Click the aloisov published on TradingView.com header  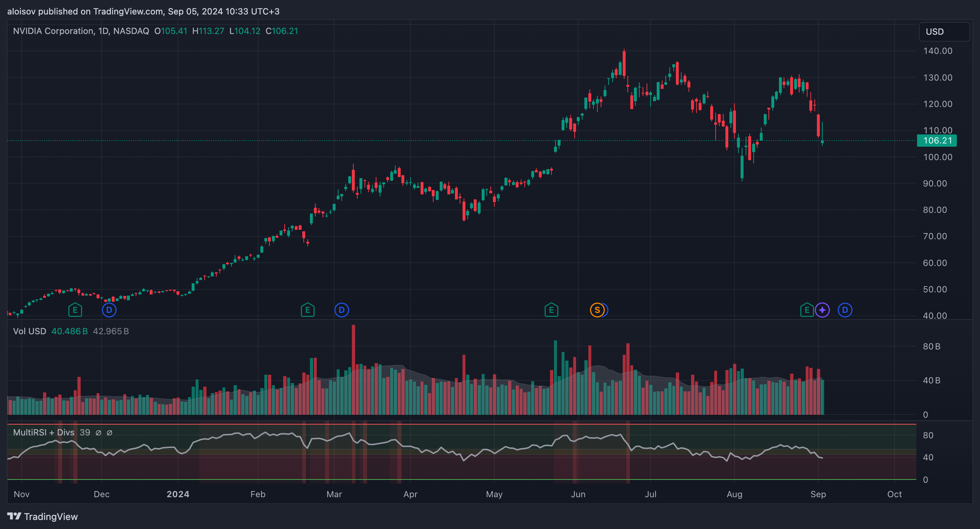144,12
